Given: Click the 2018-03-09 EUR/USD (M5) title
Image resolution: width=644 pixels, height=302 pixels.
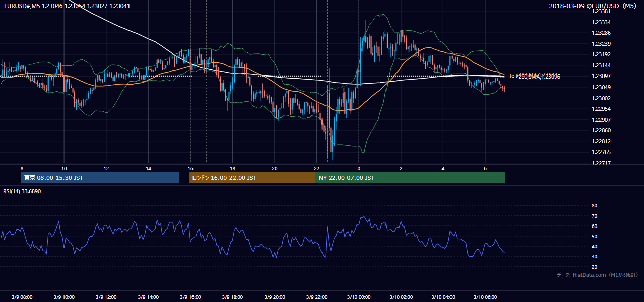Looking at the screenshot, I should point(594,6).
